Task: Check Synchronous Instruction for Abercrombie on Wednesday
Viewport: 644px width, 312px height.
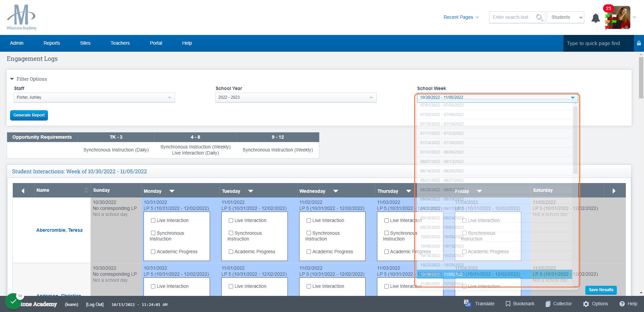Action: point(309,233)
